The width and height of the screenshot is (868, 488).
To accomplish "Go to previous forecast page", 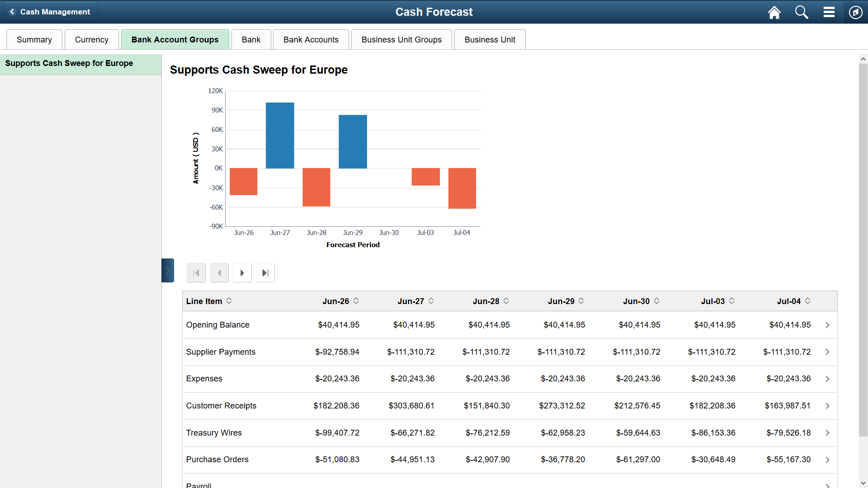I will pyautogui.click(x=219, y=272).
